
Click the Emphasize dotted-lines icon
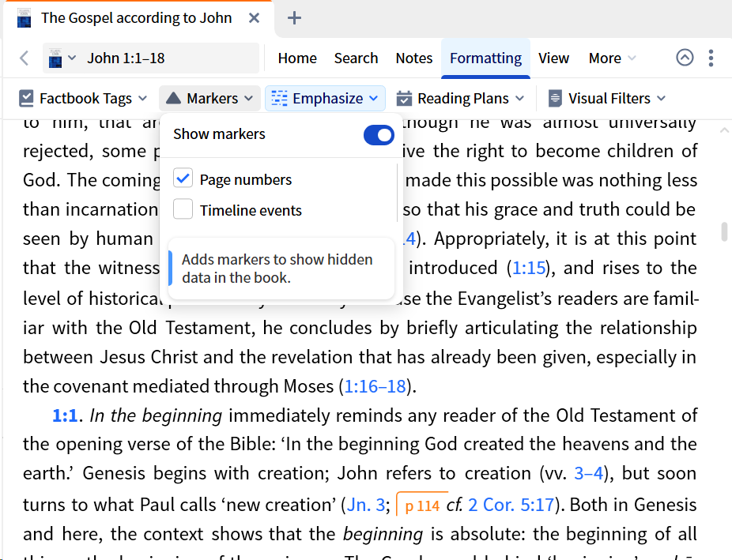[279, 99]
